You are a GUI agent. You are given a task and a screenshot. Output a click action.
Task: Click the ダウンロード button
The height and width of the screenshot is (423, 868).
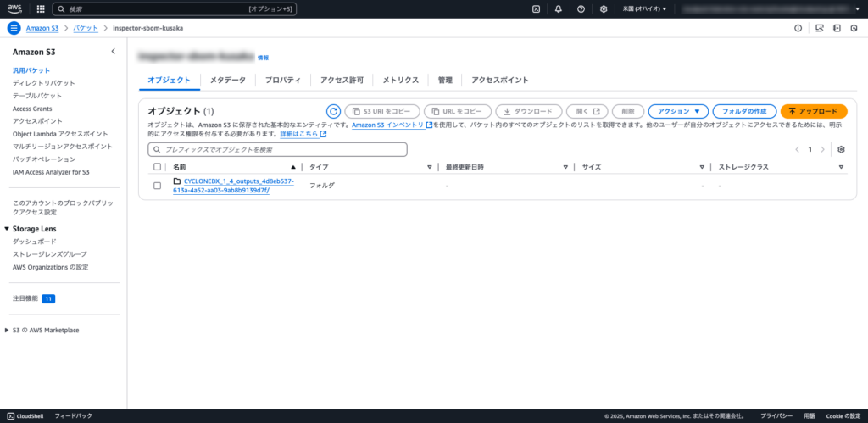click(x=529, y=111)
